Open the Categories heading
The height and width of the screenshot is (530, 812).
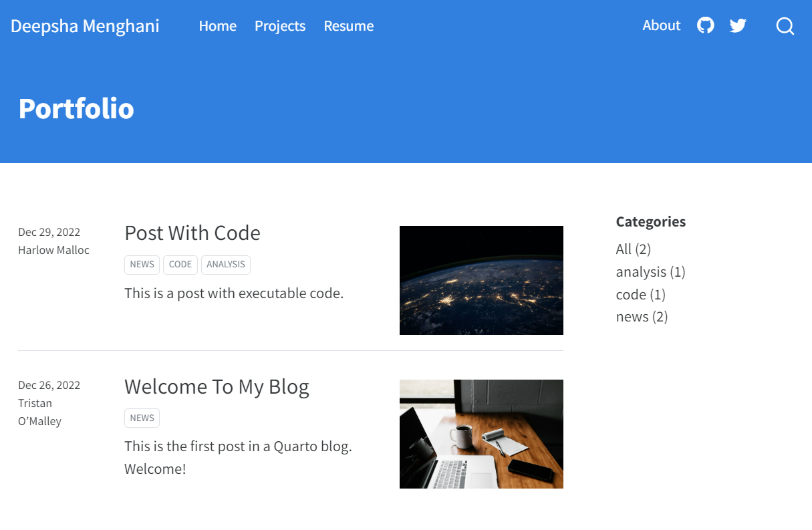650,221
